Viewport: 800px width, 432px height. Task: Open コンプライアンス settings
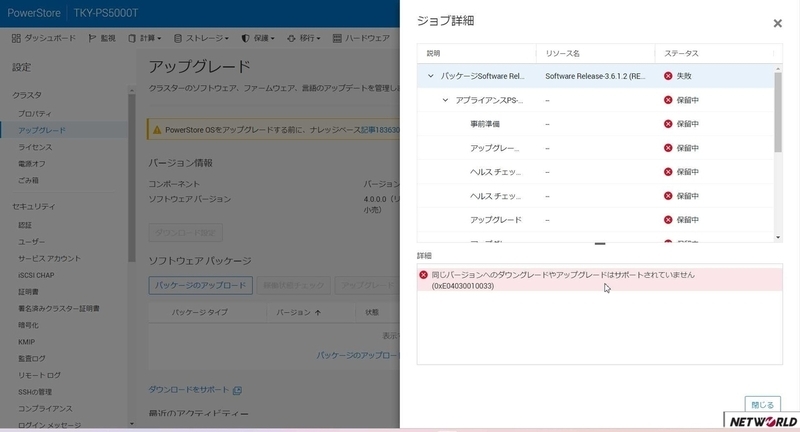pos(45,409)
